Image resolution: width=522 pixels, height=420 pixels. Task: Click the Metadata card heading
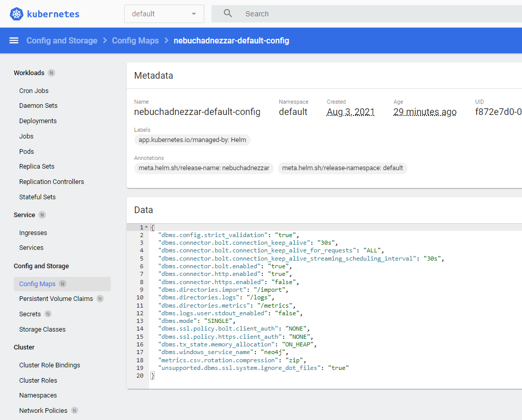click(153, 76)
